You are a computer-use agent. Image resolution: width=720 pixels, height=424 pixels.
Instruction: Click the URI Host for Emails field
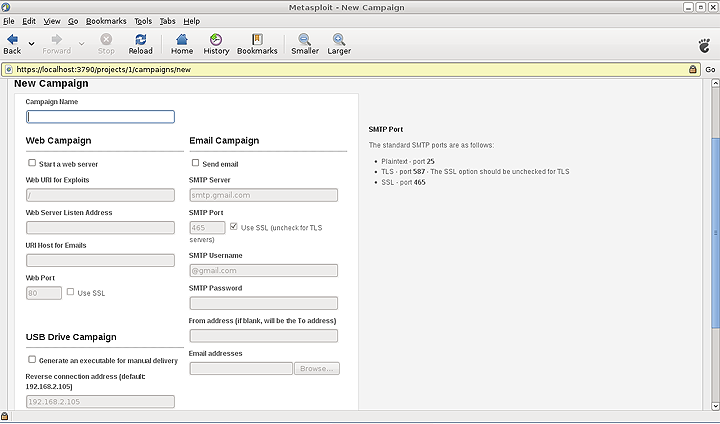click(100, 260)
